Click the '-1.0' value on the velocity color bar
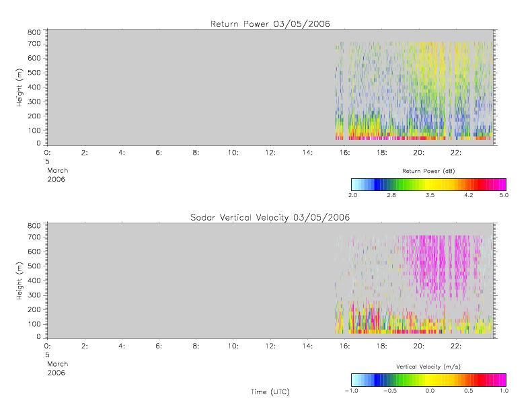 pos(352,391)
